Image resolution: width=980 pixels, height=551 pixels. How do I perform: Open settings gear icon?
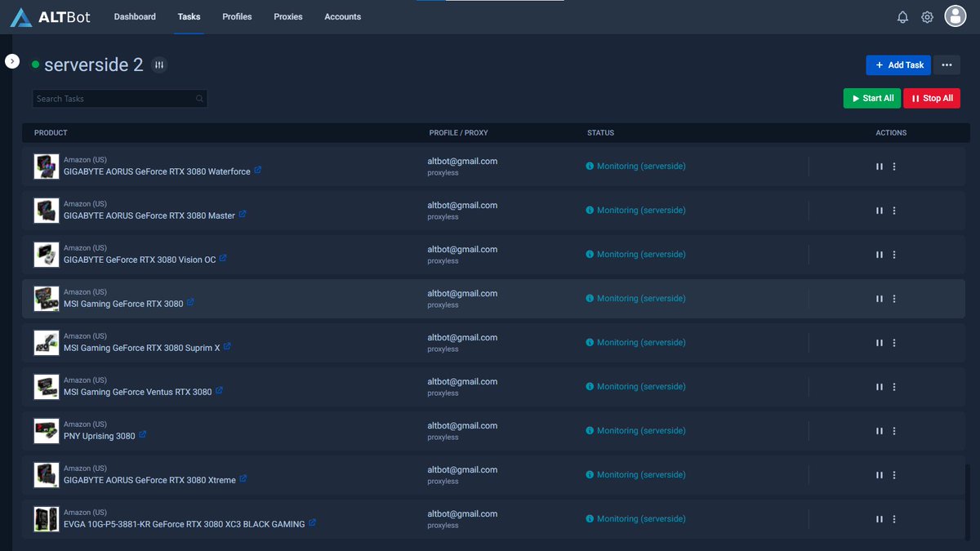[927, 17]
